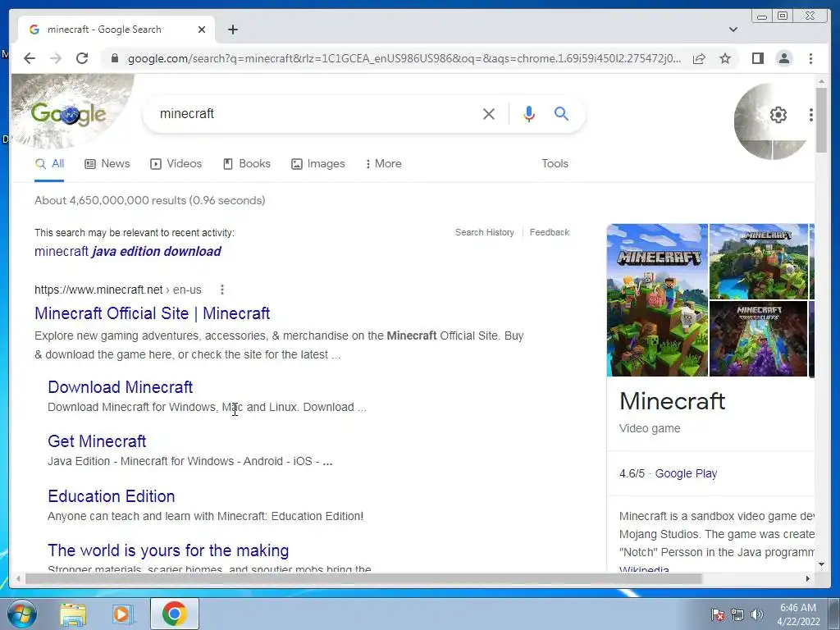Open Google settings gear icon
Screen dimensions: 840x630
[x=778, y=115]
